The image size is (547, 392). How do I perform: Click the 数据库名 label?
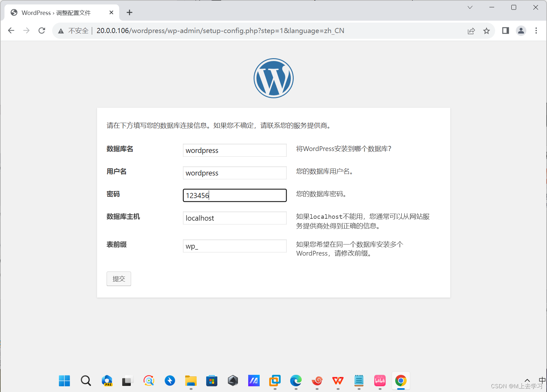pyautogui.click(x=120, y=149)
